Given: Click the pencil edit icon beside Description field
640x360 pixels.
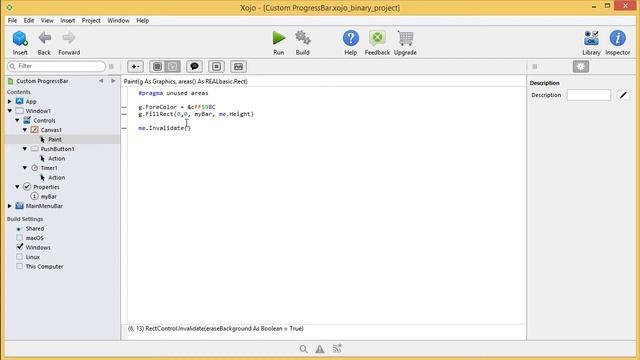Looking at the screenshot, I should point(623,95).
